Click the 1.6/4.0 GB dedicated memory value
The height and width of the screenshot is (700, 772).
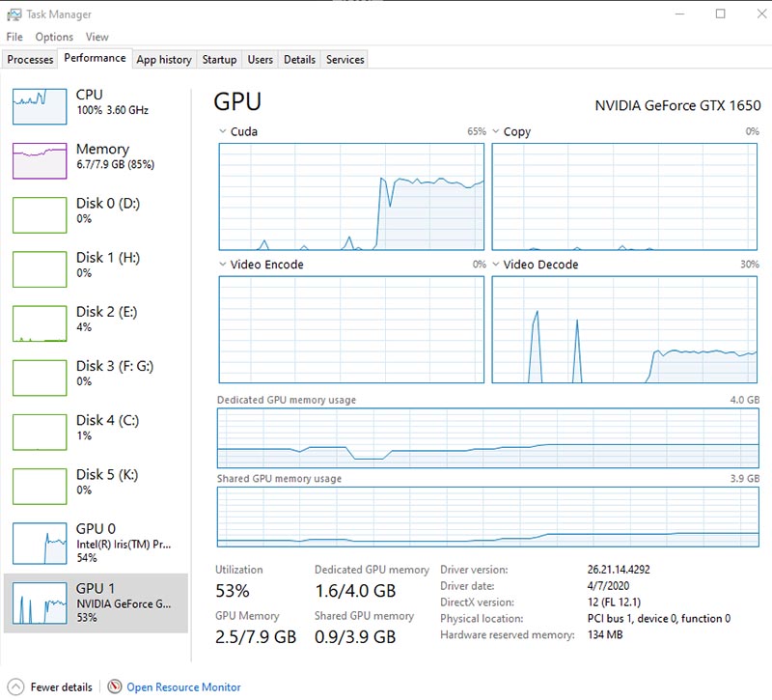[x=355, y=591]
